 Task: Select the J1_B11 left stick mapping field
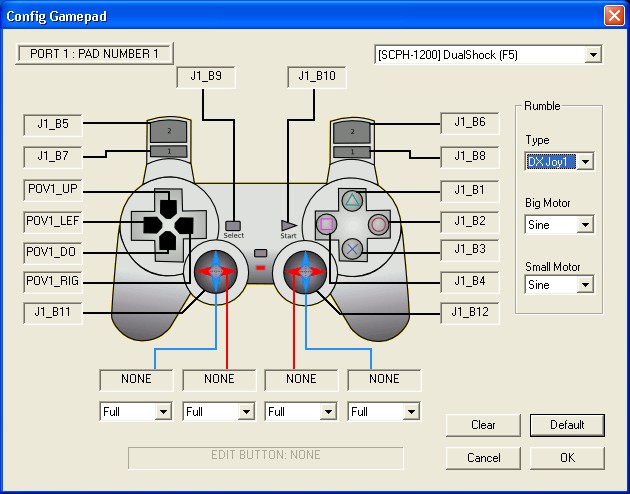click(53, 313)
